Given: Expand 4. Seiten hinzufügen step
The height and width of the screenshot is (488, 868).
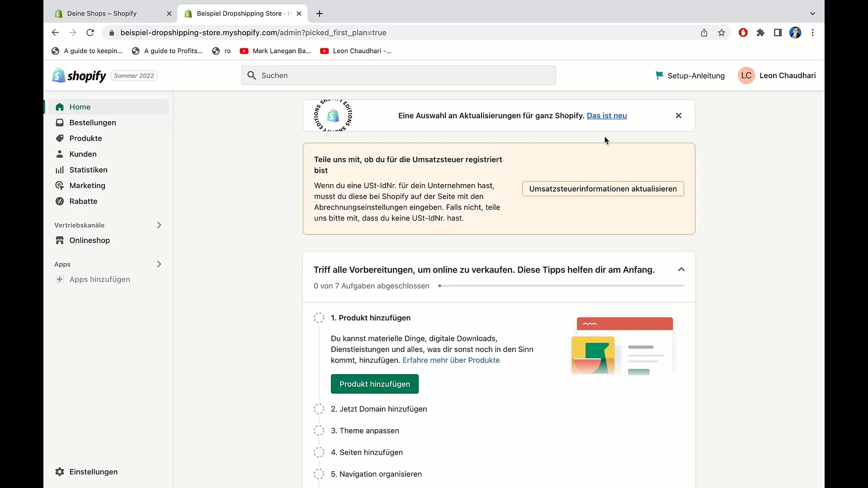Looking at the screenshot, I should coord(367,452).
